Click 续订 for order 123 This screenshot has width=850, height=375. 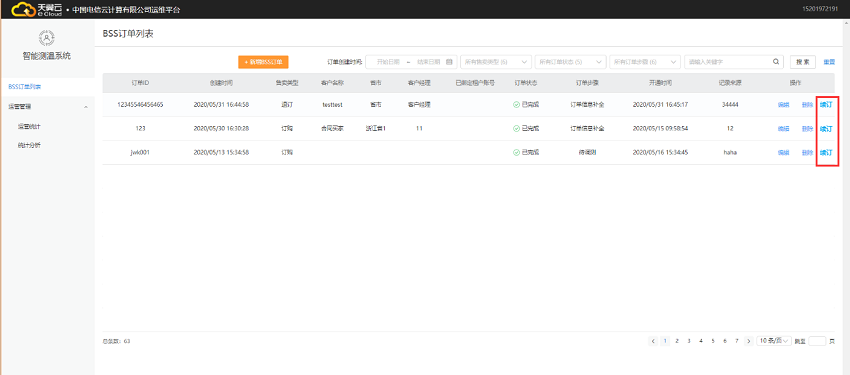point(826,129)
